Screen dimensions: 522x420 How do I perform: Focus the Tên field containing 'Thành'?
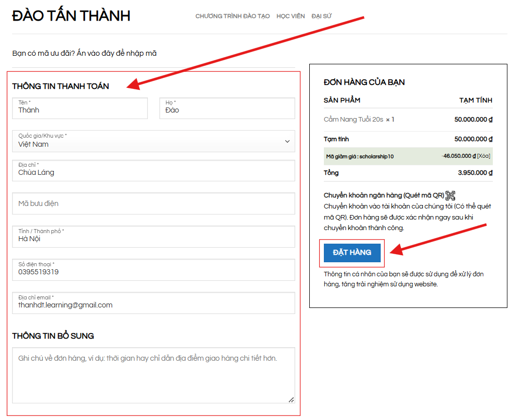click(x=80, y=109)
